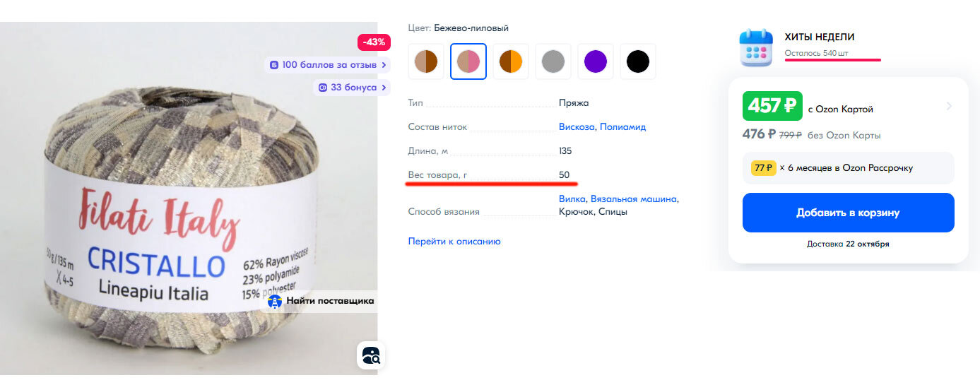The height and width of the screenshot is (385, 980).
Task: Click the bonus icon next to "33 бонуса"
Action: (x=323, y=88)
